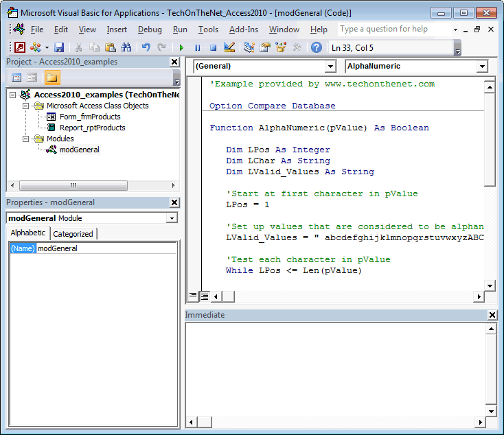Screen dimensions: 504x435
Task: Open the Edit menu
Action: (60, 30)
